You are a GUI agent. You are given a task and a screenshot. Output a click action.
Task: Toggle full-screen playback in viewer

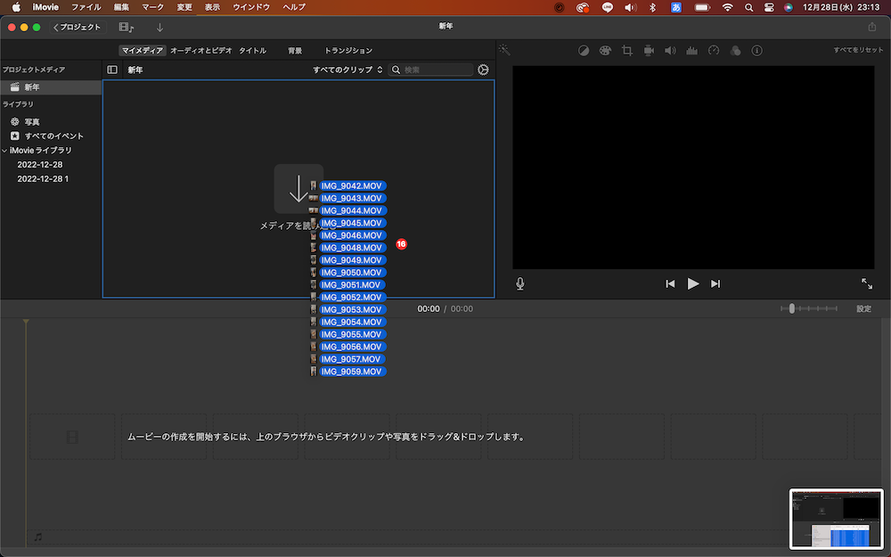866,284
